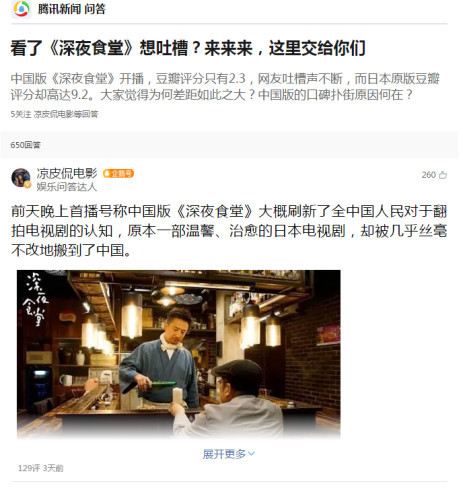Screen dimensions: 463x490
Task: Click the answer paragraph starting 前天晚上
Action: pos(229,231)
